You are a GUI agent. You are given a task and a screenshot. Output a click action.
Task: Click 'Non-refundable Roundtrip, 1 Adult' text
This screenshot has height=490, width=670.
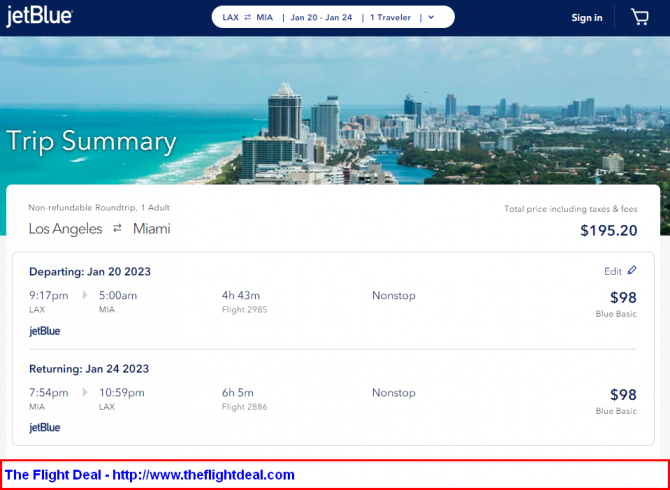click(99, 208)
